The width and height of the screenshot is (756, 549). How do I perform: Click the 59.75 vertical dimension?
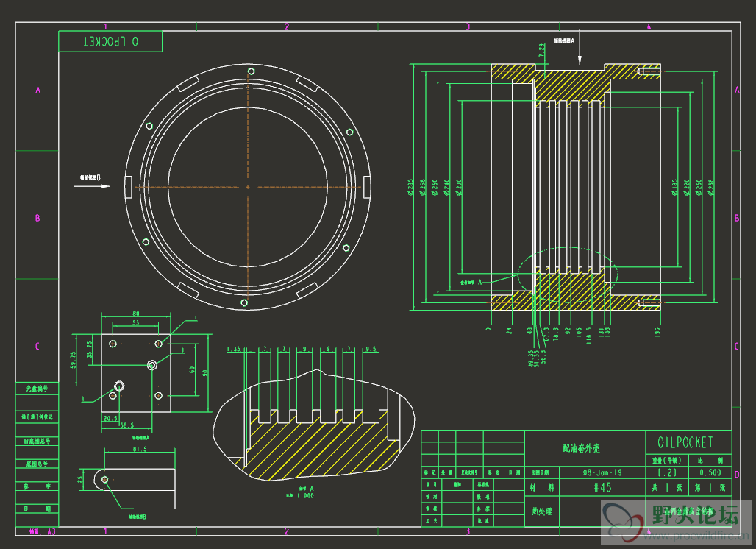74,360
